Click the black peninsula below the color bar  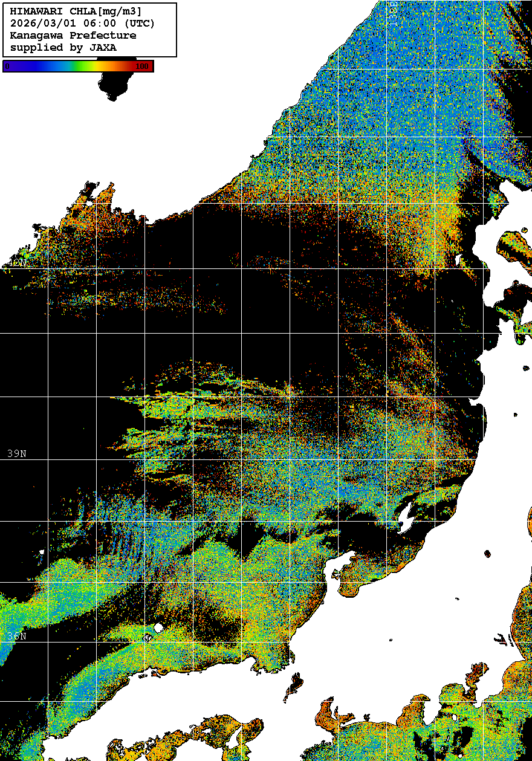pyautogui.click(x=115, y=85)
